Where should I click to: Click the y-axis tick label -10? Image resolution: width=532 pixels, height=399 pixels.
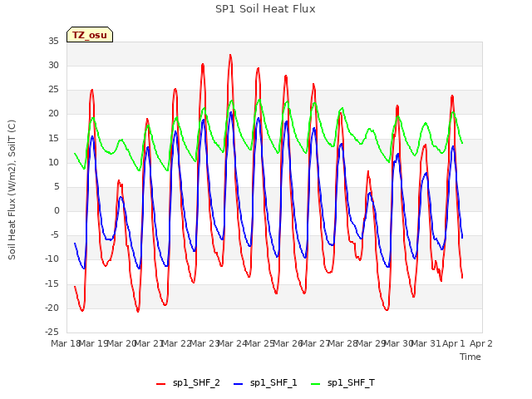pyautogui.click(x=52, y=259)
